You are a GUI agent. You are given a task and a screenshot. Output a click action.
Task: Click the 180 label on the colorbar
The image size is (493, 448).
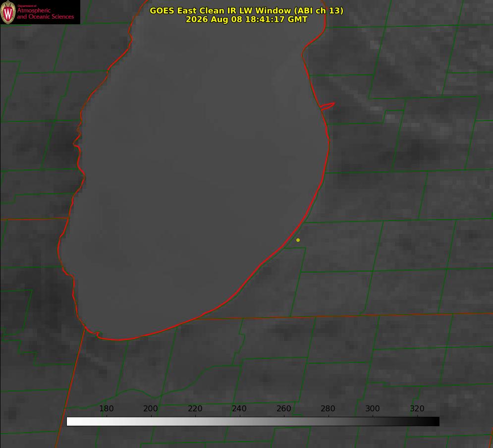tap(106, 408)
